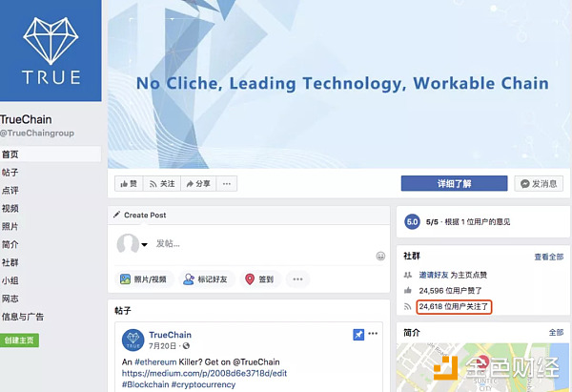Click the #ethereum hashtag
Image resolution: width=572 pixels, height=392 pixels.
[155, 362]
